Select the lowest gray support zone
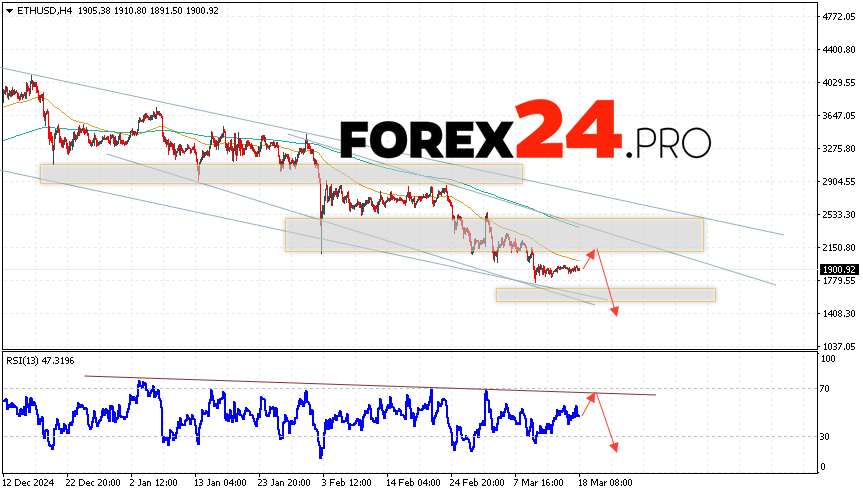 [605, 294]
